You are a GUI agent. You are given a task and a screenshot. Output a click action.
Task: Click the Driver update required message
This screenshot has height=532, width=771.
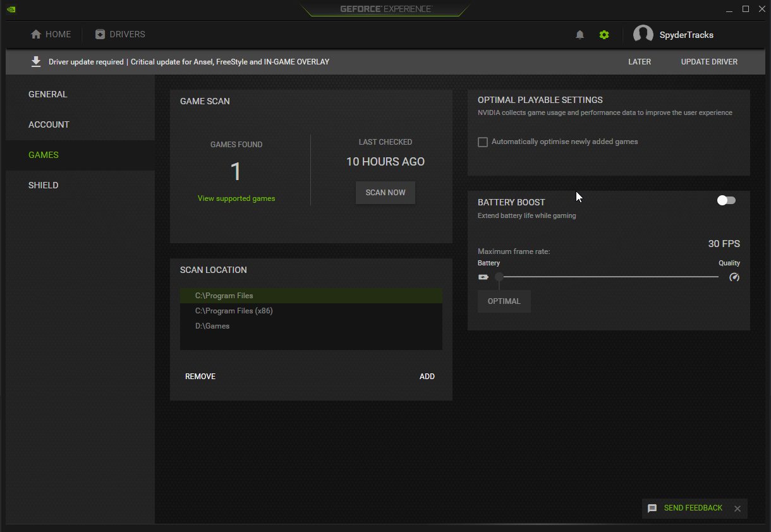click(x=189, y=62)
